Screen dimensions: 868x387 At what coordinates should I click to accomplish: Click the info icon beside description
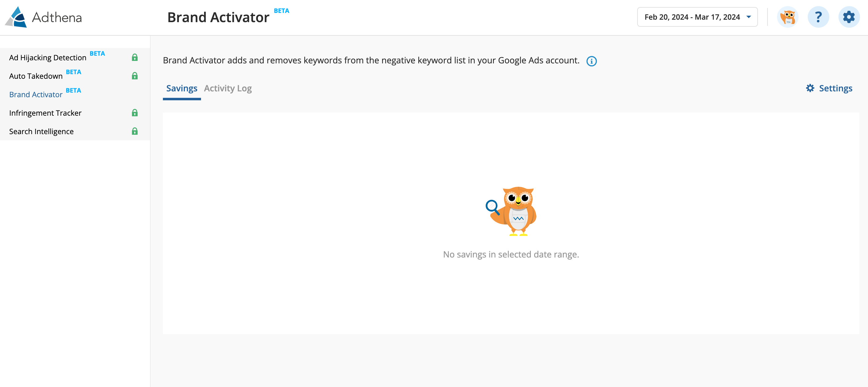591,61
